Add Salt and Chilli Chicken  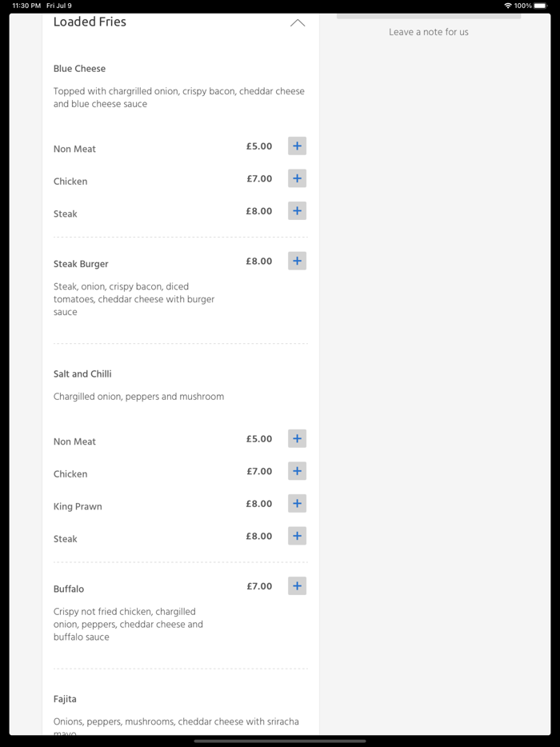pyautogui.click(x=297, y=472)
